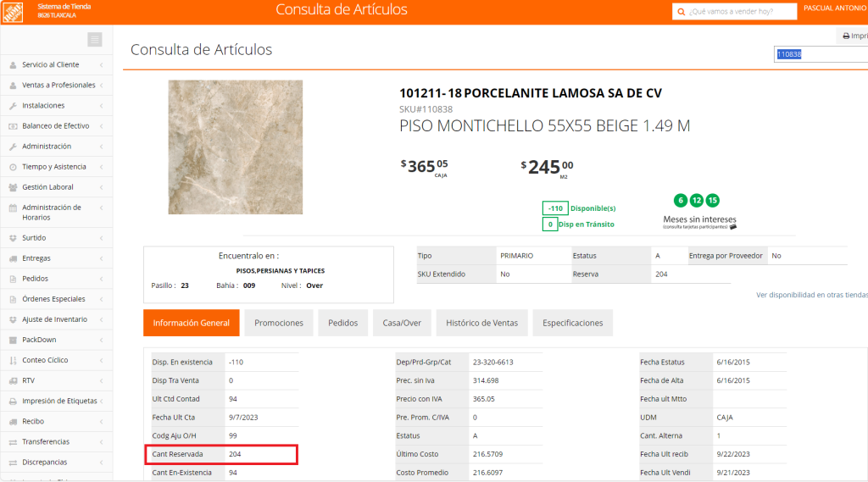The width and height of the screenshot is (868, 482).
Task: Click the Ventas a Profesionales icon
Action: [x=13, y=86]
